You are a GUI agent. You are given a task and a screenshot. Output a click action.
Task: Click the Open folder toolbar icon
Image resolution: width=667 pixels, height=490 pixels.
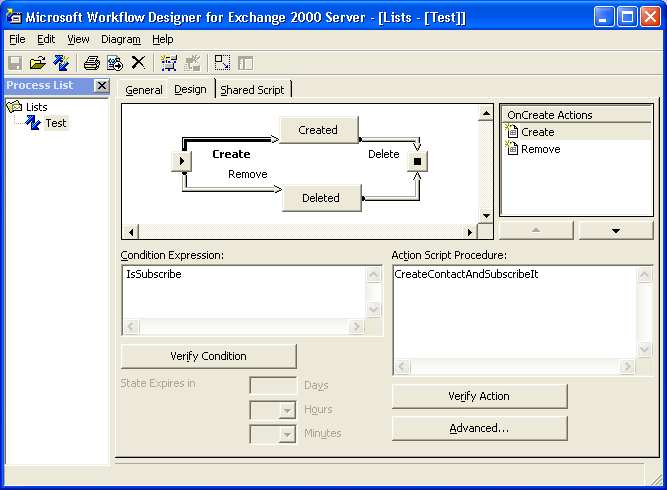37,63
